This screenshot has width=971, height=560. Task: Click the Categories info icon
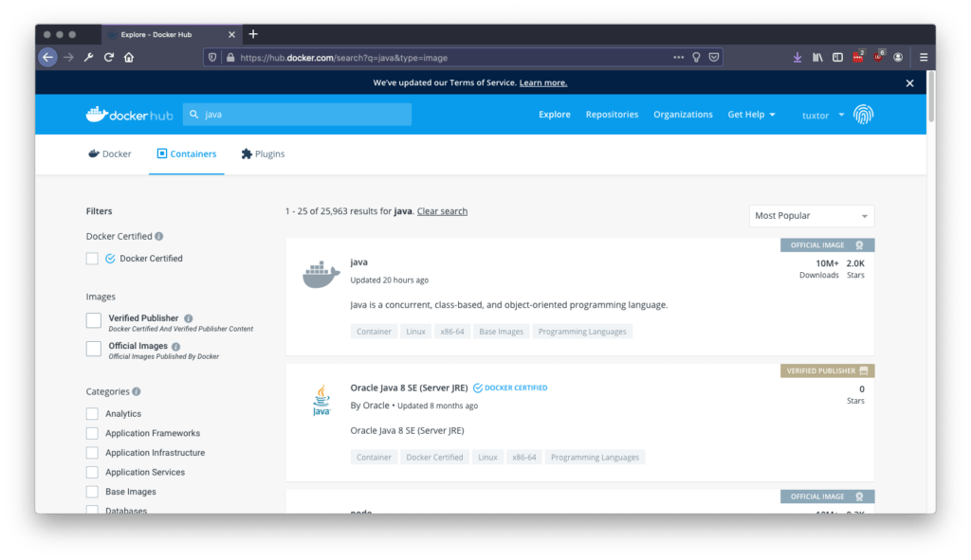coord(137,391)
